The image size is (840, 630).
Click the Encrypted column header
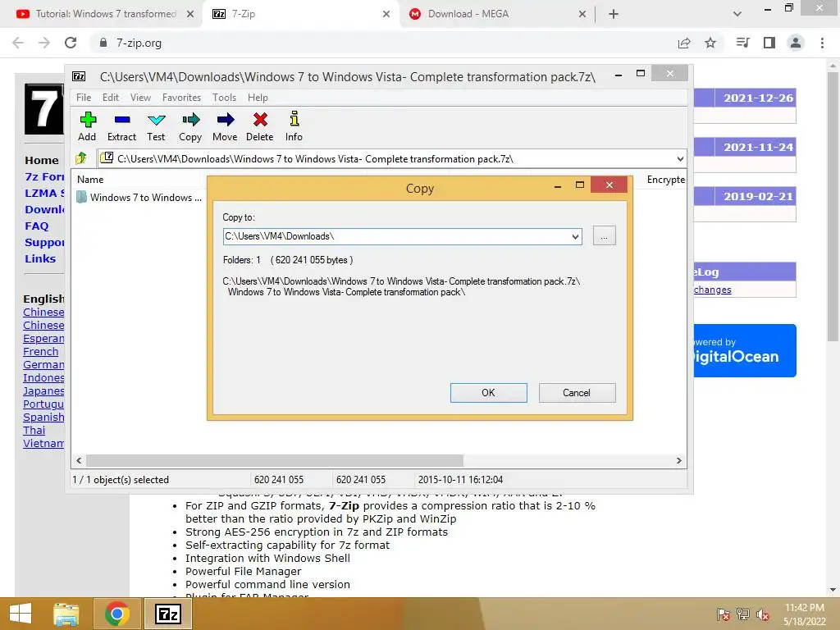point(666,180)
